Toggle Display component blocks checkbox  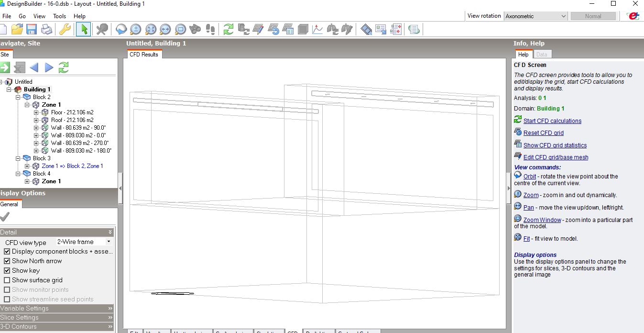7,251
